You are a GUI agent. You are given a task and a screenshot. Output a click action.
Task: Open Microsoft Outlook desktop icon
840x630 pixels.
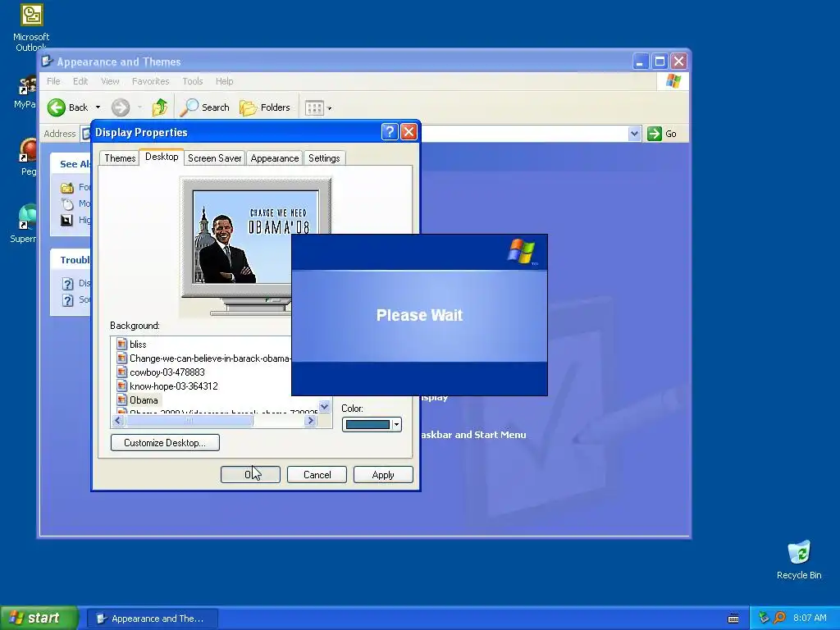(31, 27)
